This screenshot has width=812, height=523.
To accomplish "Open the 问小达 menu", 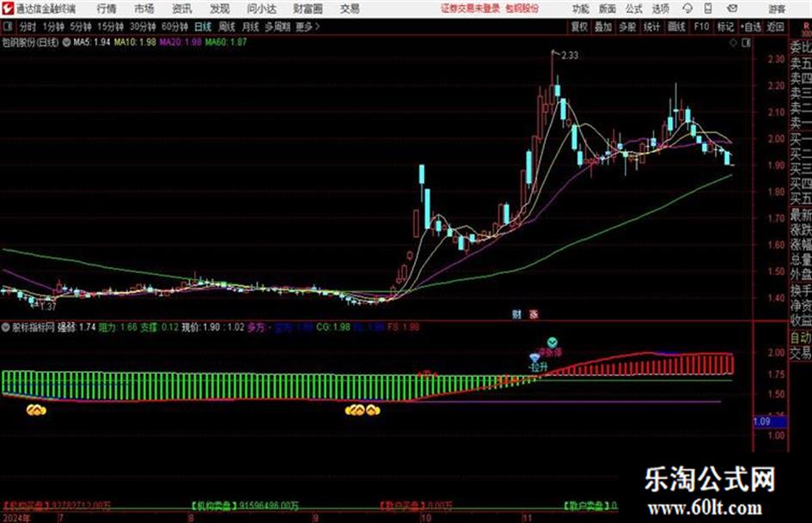I will pyautogui.click(x=261, y=9).
